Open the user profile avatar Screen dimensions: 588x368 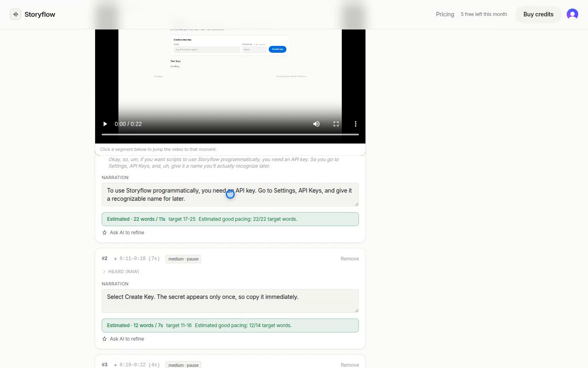tap(572, 14)
